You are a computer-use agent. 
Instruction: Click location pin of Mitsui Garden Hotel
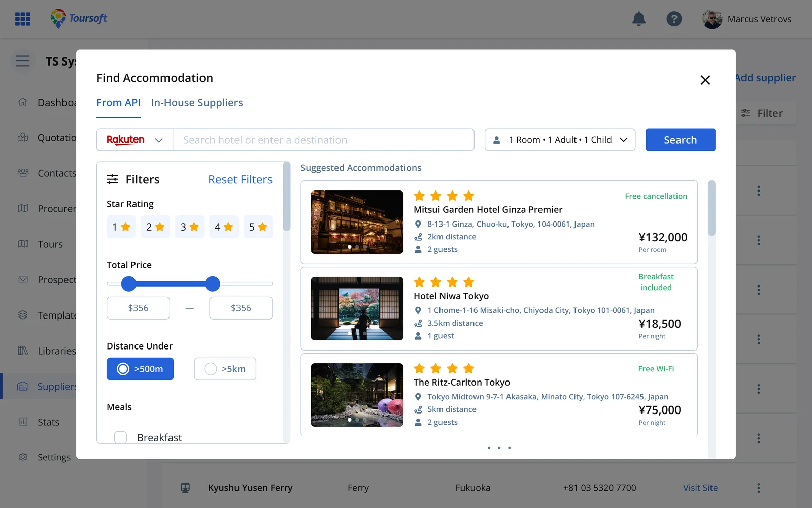418,224
